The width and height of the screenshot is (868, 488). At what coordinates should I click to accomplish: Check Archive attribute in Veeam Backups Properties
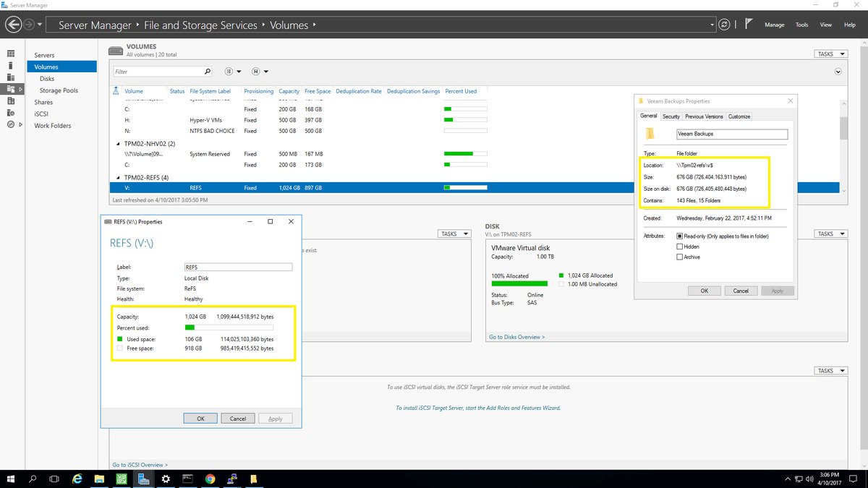pos(679,257)
